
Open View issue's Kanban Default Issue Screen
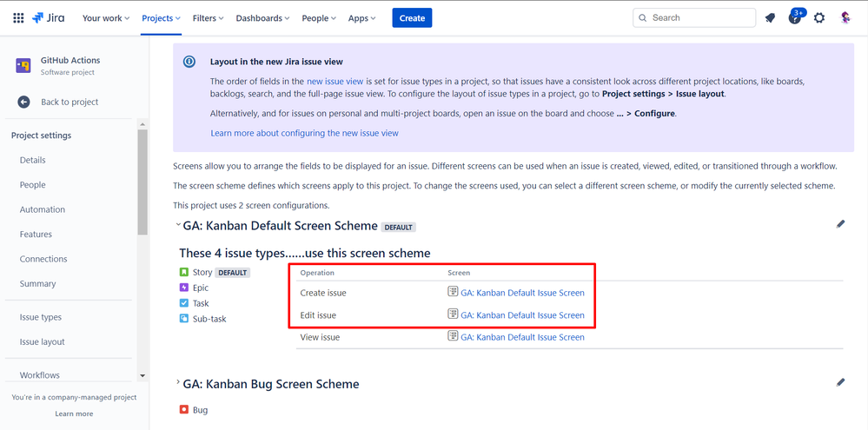click(x=522, y=337)
